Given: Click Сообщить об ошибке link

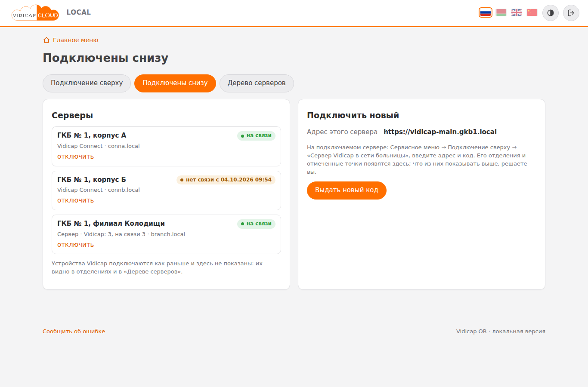Looking at the screenshot, I should (x=74, y=332).
